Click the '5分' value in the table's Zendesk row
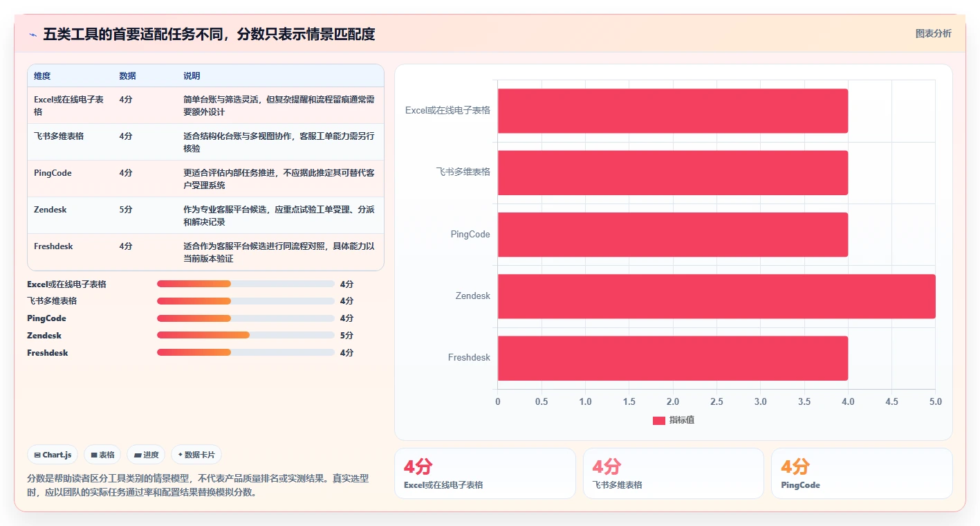This screenshot has width=980, height=526. coord(125,210)
